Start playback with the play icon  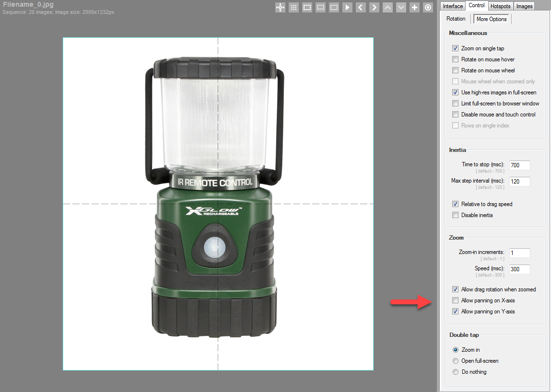pos(347,7)
